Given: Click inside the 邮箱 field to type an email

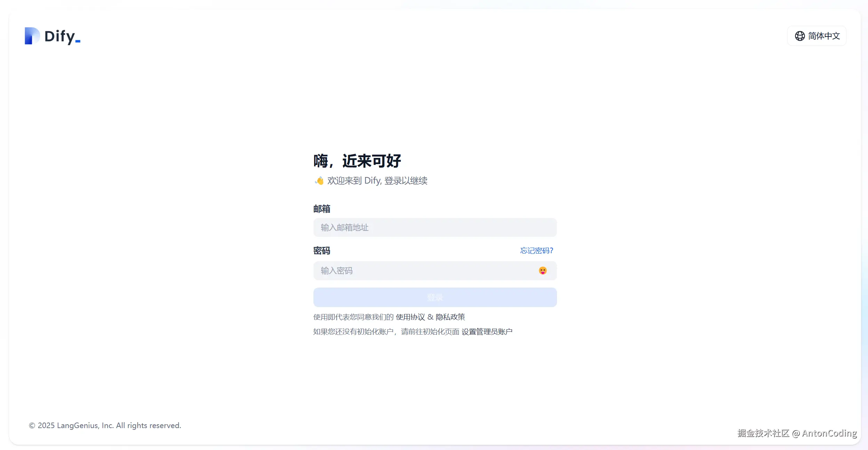Looking at the screenshot, I should (x=435, y=228).
